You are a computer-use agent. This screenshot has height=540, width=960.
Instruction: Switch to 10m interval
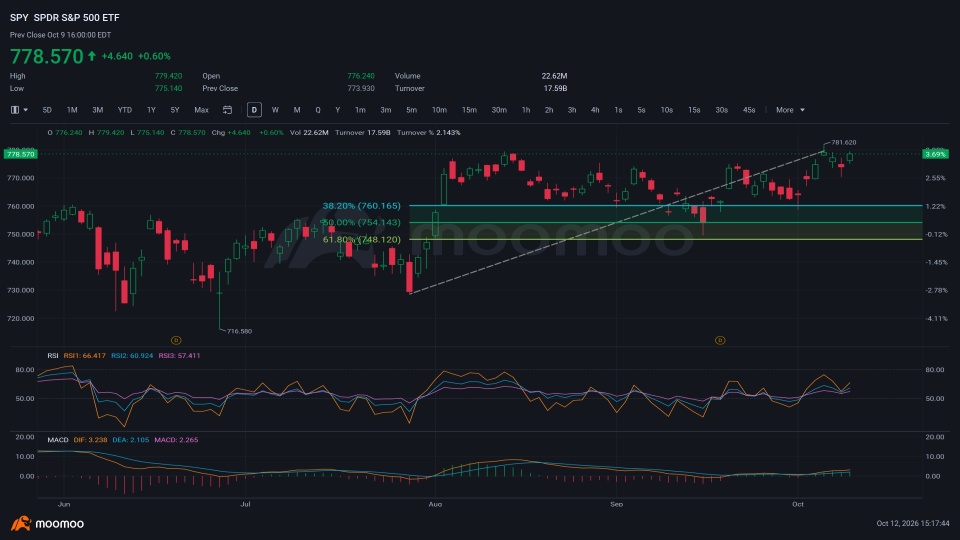click(x=439, y=110)
